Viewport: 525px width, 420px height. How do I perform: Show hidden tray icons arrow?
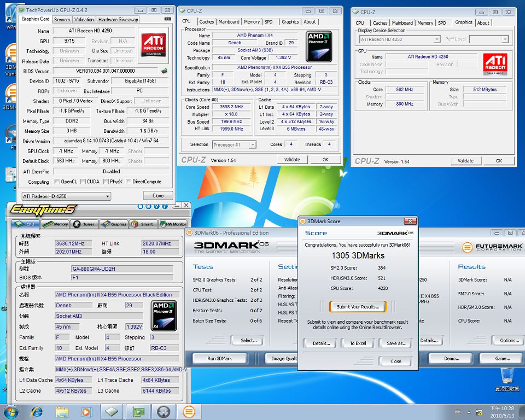point(469,412)
